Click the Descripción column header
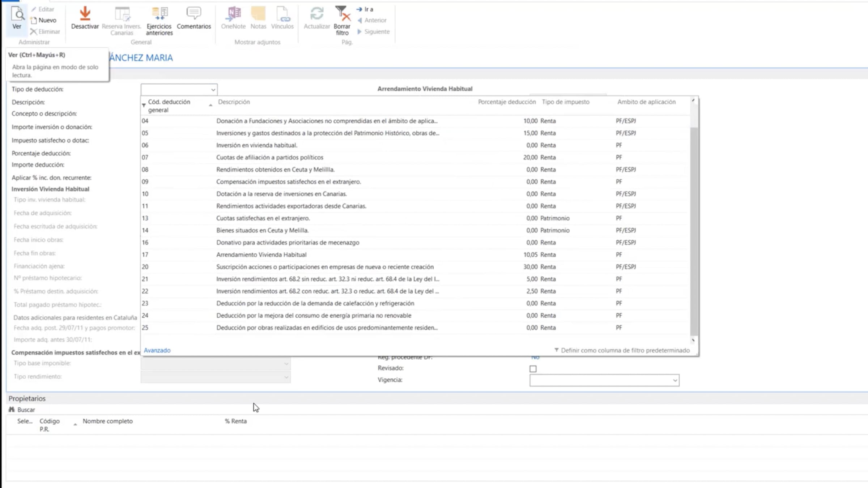 coord(234,102)
